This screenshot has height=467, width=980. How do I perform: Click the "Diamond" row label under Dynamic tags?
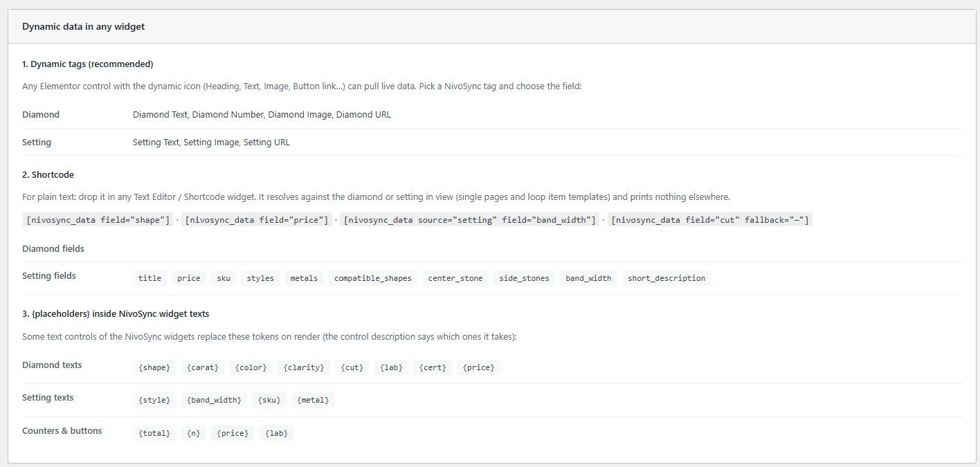click(x=41, y=114)
